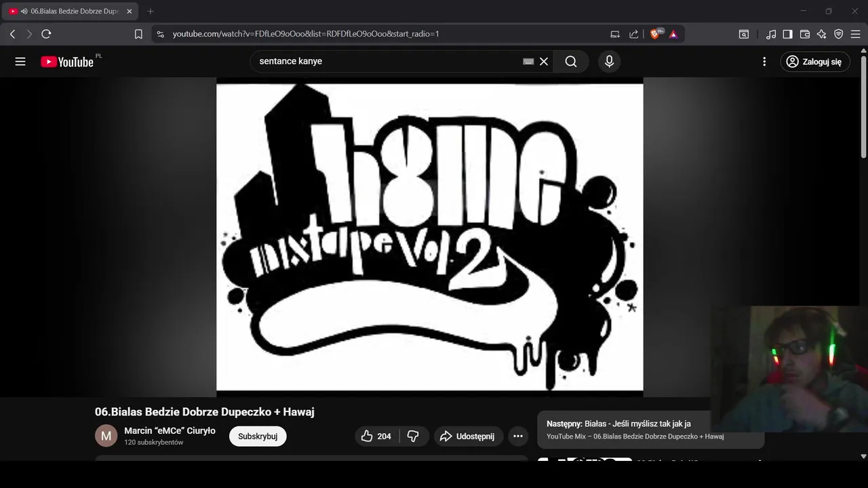Subscribe using the Subskrybuj button
This screenshot has width=868, height=488.
coord(258,436)
